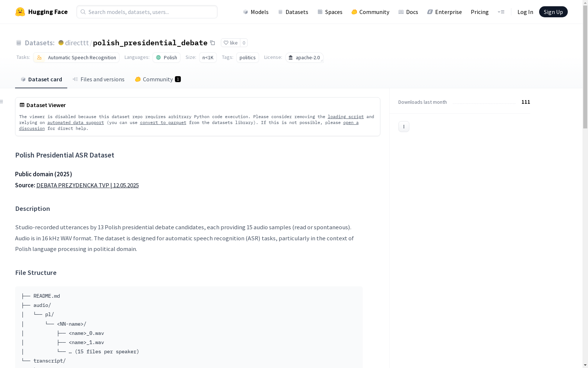Viewport: 588px width, 368px height.
Task: Open the convert to parquet link
Action: click(x=163, y=123)
